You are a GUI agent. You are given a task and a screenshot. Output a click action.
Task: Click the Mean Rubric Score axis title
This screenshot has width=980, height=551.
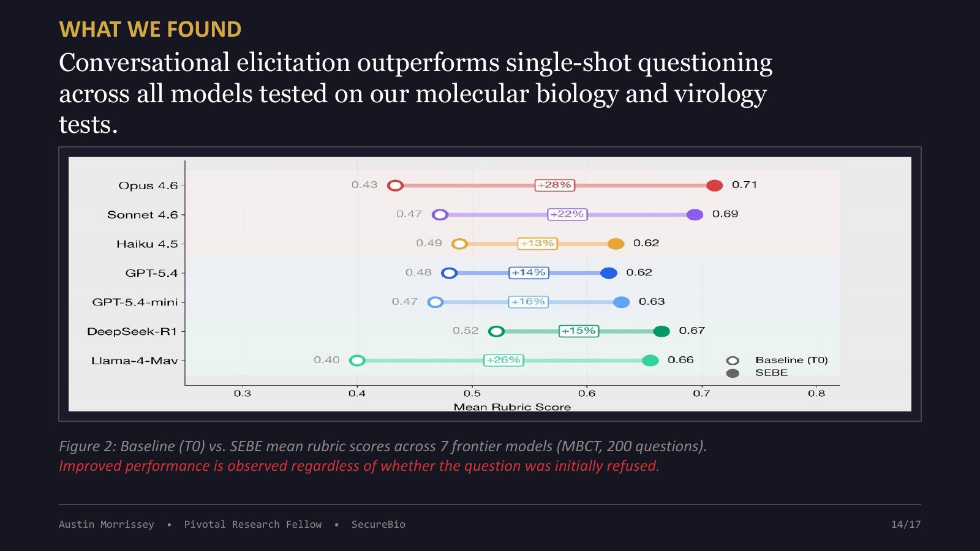pyautogui.click(x=512, y=407)
